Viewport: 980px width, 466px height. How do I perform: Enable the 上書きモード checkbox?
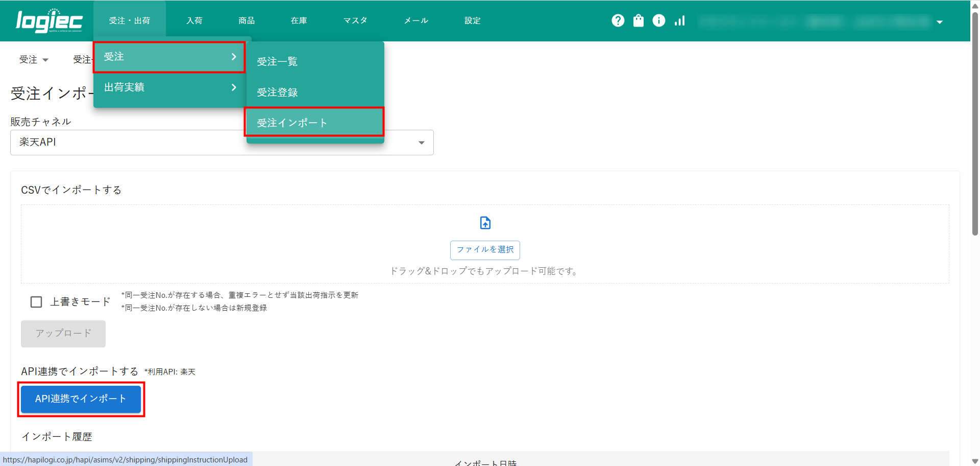click(x=36, y=302)
